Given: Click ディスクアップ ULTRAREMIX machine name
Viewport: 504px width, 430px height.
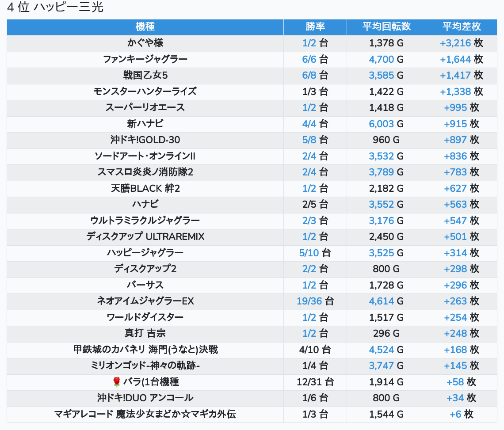Looking at the screenshot, I should (145, 237).
